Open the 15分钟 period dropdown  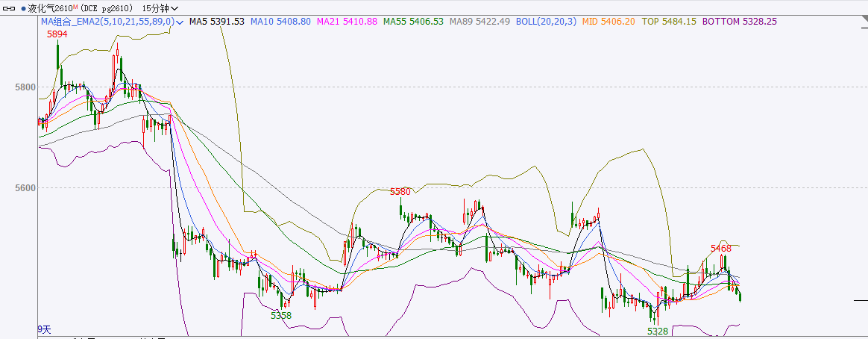[160, 8]
